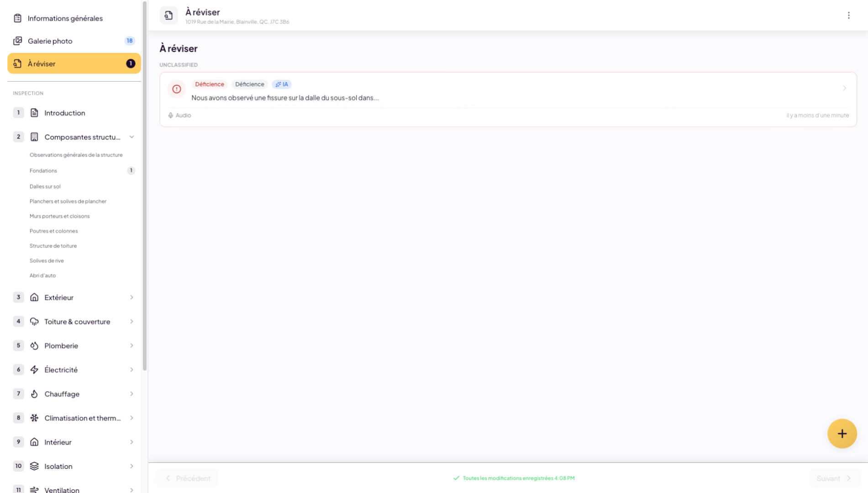Image resolution: width=868 pixels, height=493 pixels.
Task: Select Murs porteurs et cloisons
Action: coord(60,216)
